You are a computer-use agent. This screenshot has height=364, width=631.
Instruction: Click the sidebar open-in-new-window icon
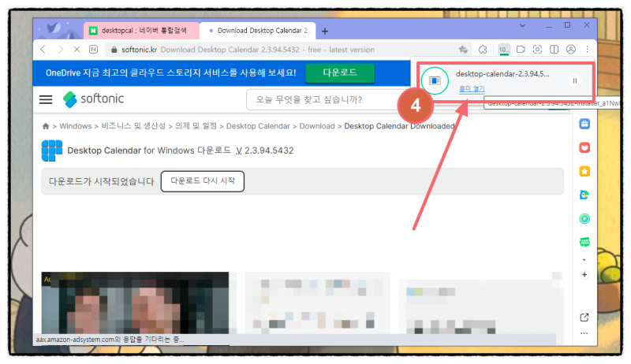click(x=584, y=318)
